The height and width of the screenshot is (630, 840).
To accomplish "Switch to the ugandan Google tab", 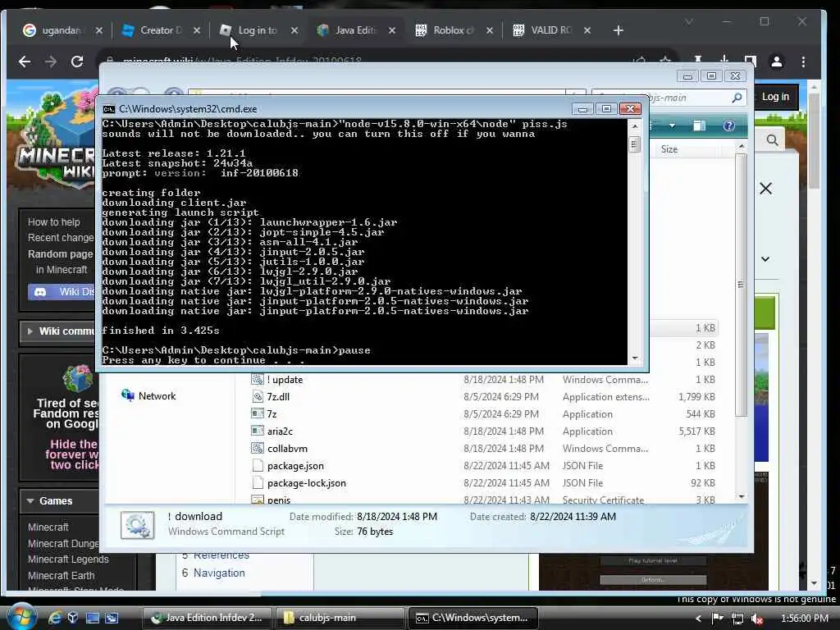I will tap(53, 30).
